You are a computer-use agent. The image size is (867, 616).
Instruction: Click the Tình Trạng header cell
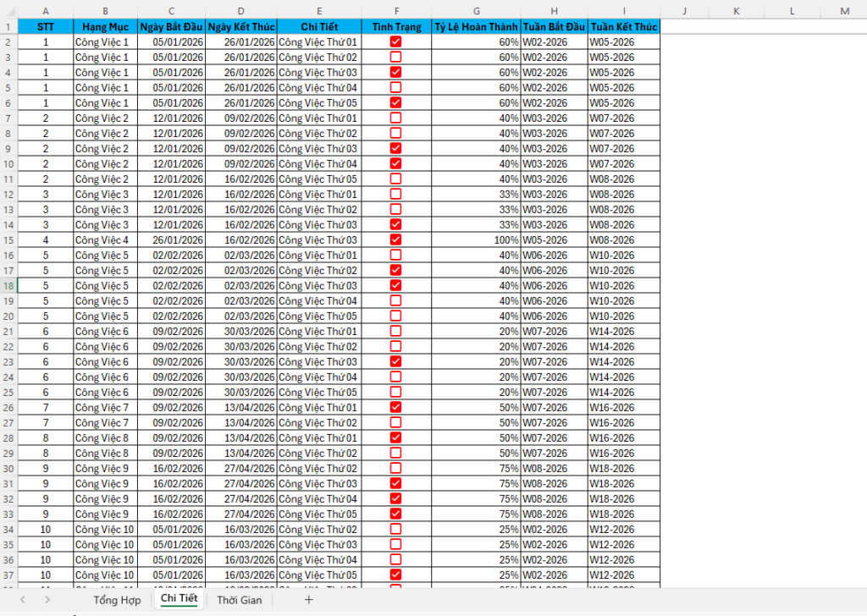coord(395,26)
